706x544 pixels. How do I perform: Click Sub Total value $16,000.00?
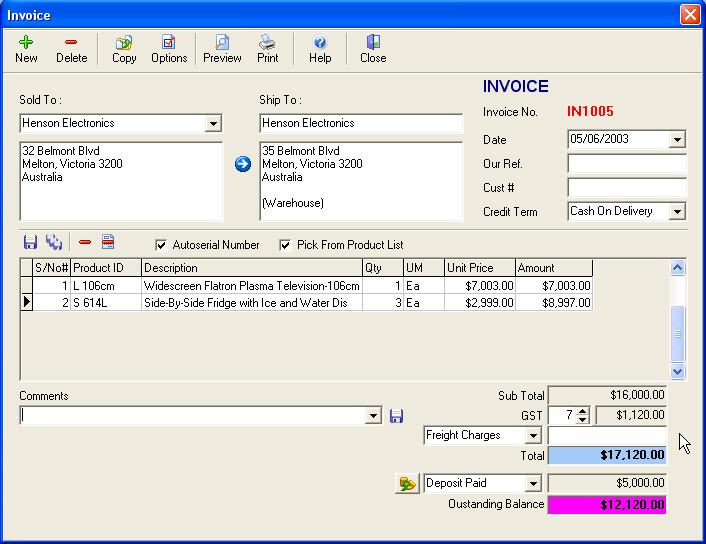(x=607, y=395)
